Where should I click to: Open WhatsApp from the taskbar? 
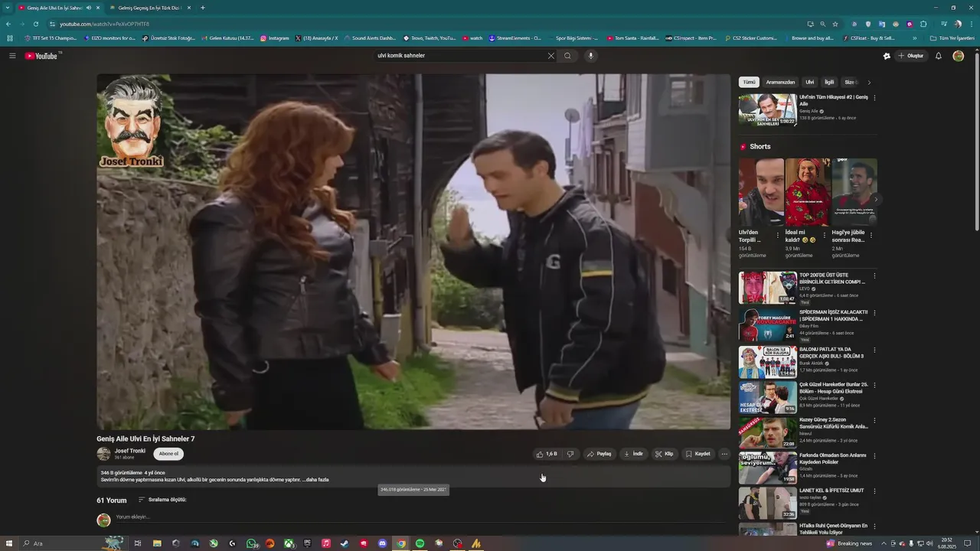251,543
